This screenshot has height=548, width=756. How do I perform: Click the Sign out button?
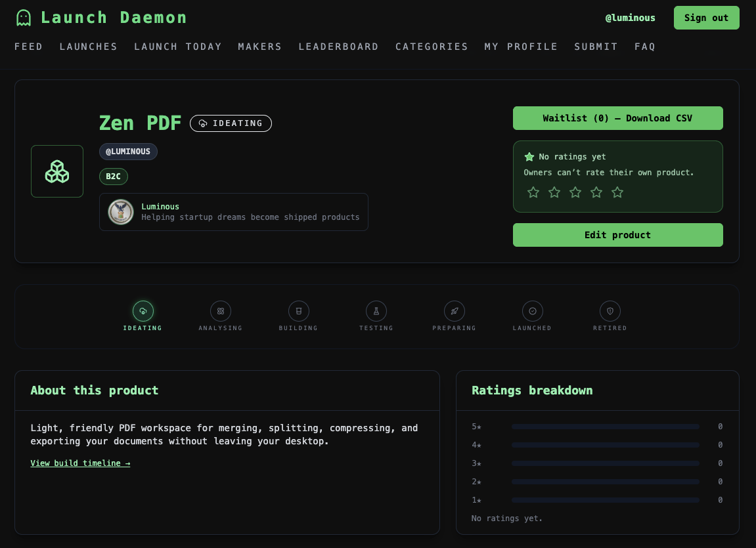tap(706, 17)
